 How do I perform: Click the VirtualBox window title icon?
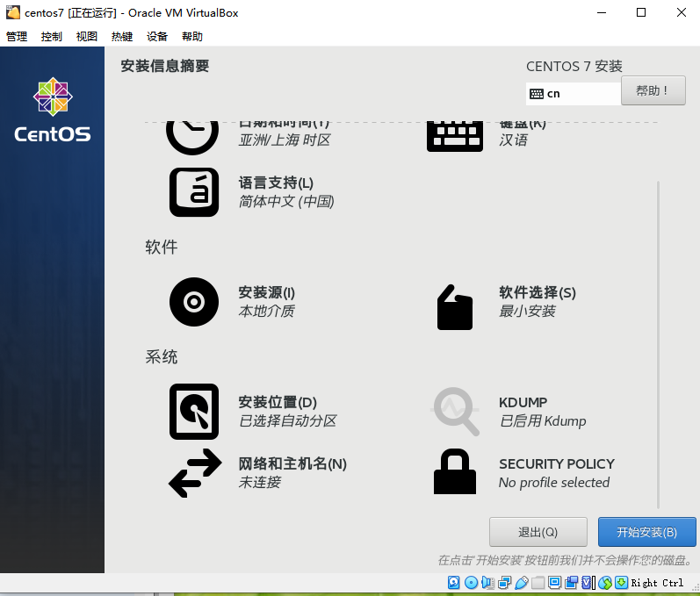tap(13, 12)
